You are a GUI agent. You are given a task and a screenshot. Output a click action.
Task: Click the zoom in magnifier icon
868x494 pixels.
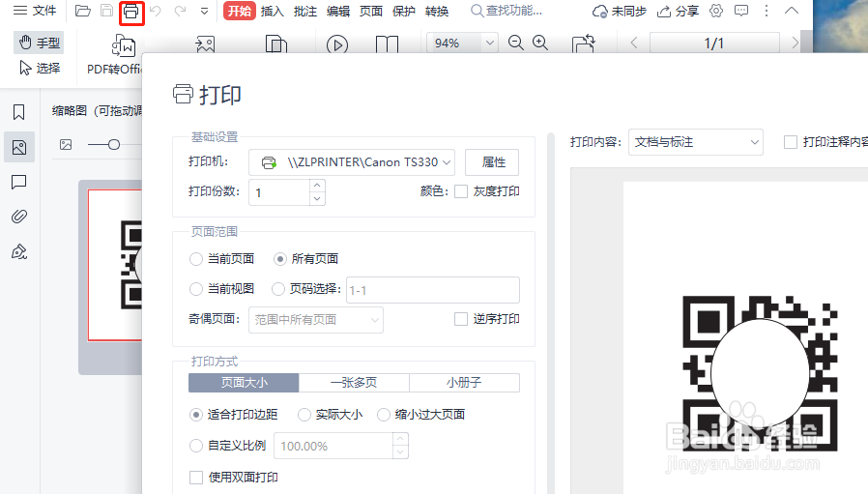pos(540,43)
